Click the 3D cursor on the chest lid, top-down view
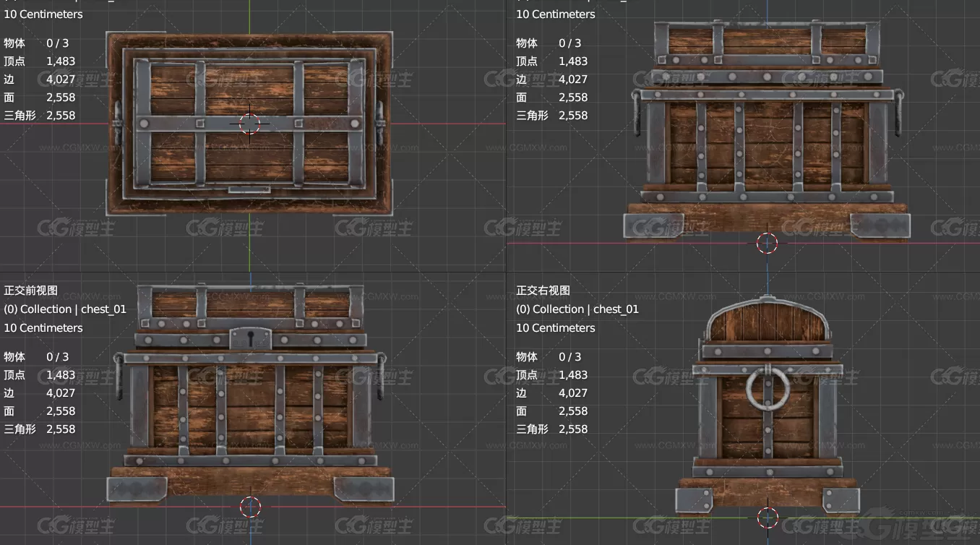 pos(250,124)
